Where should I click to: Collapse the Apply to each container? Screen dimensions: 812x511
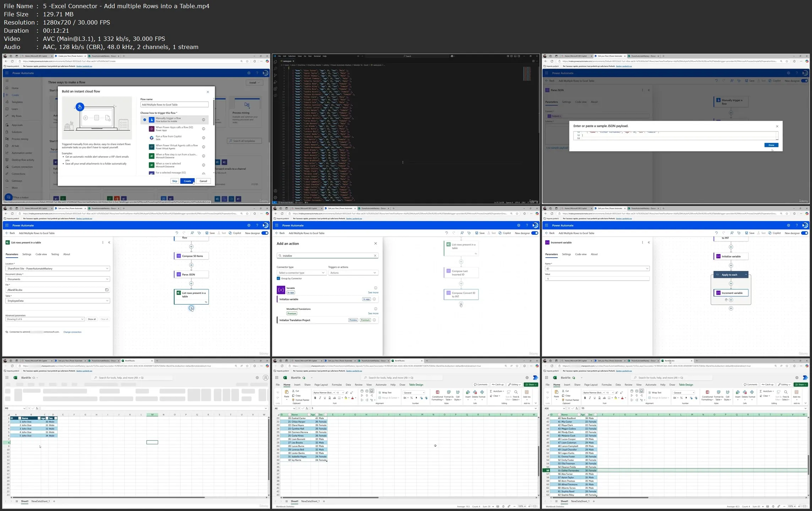pyautogui.click(x=746, y=275)
